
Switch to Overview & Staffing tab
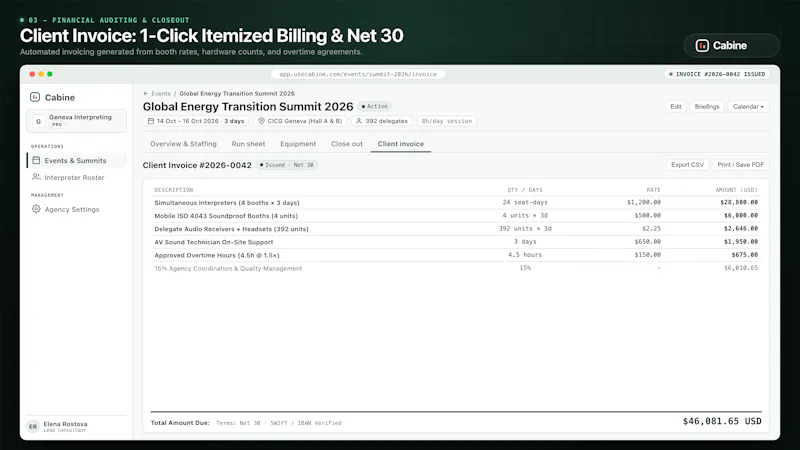click(x=183, y=144)
